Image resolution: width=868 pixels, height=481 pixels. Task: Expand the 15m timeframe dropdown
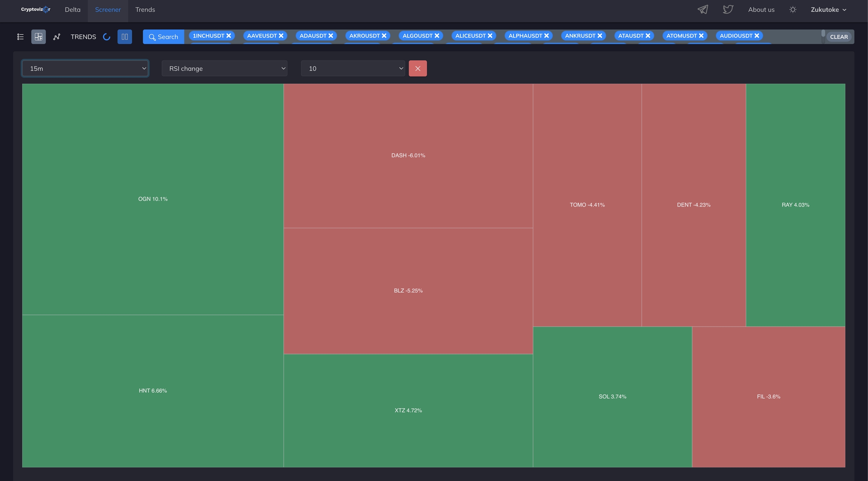point(85,68)
